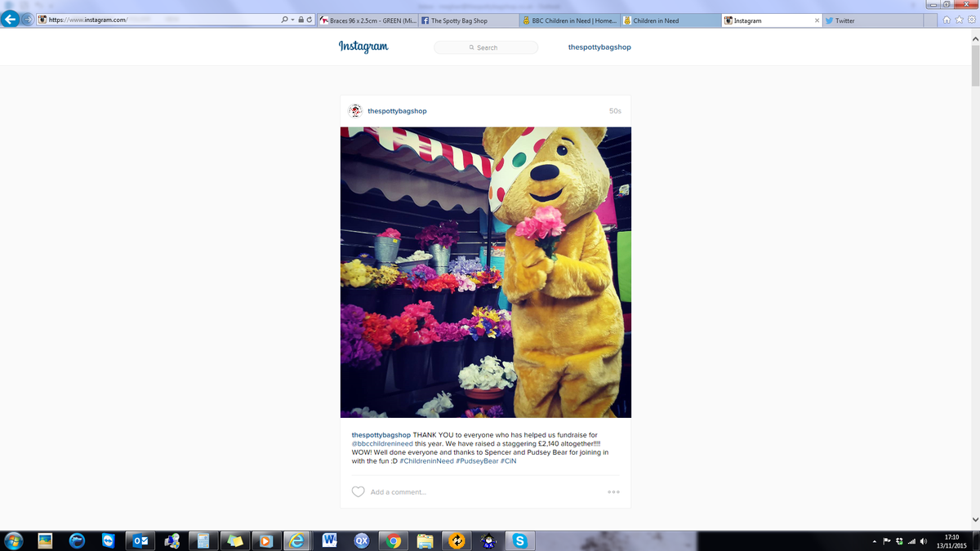980x551 pixels.
Task: Click the Action Center flag icon
Action: tap(887, 540)
